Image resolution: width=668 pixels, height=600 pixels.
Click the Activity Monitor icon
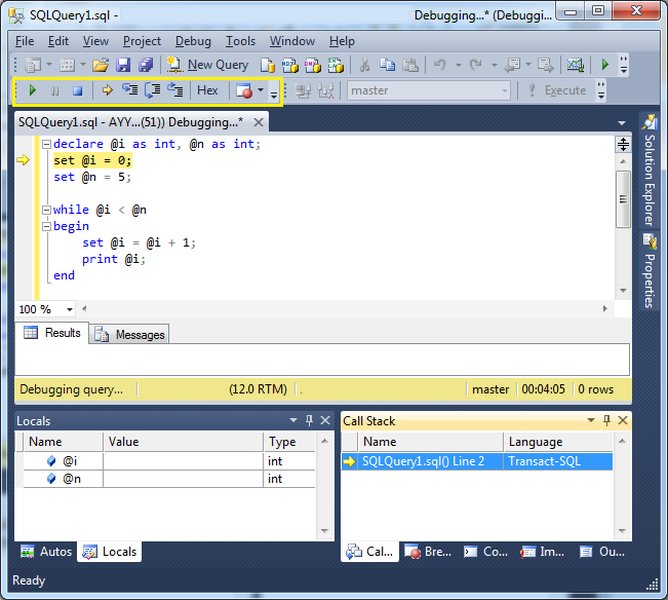click(x=575, y=65)
